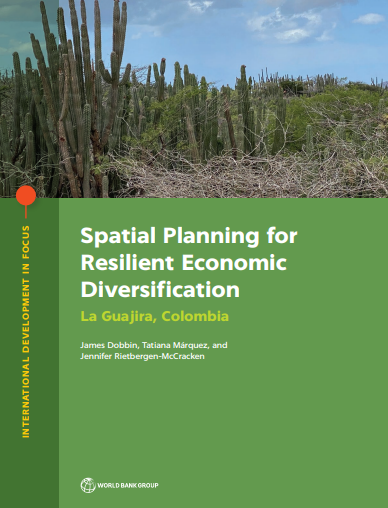Click the orange circle marker on spine

point(26,195)
